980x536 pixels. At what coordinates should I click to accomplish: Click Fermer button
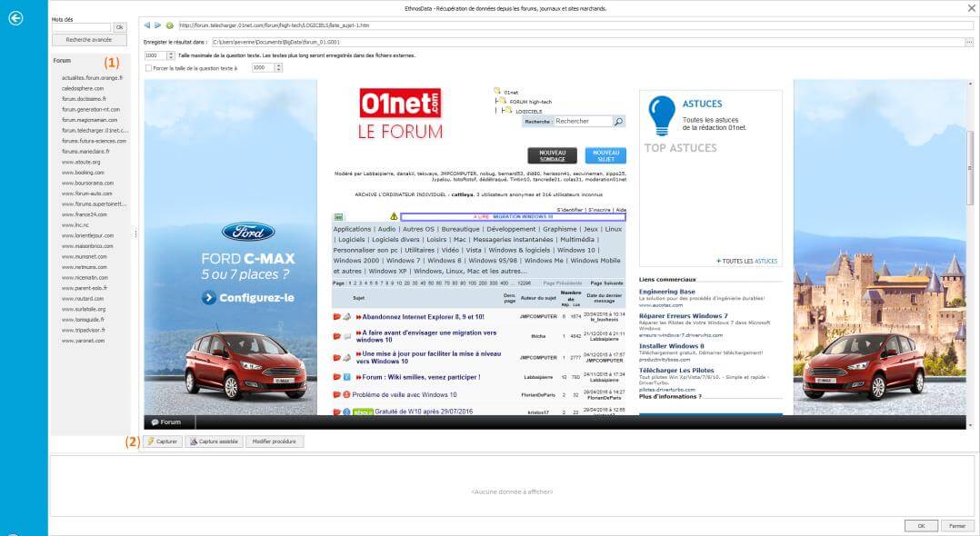957,526
